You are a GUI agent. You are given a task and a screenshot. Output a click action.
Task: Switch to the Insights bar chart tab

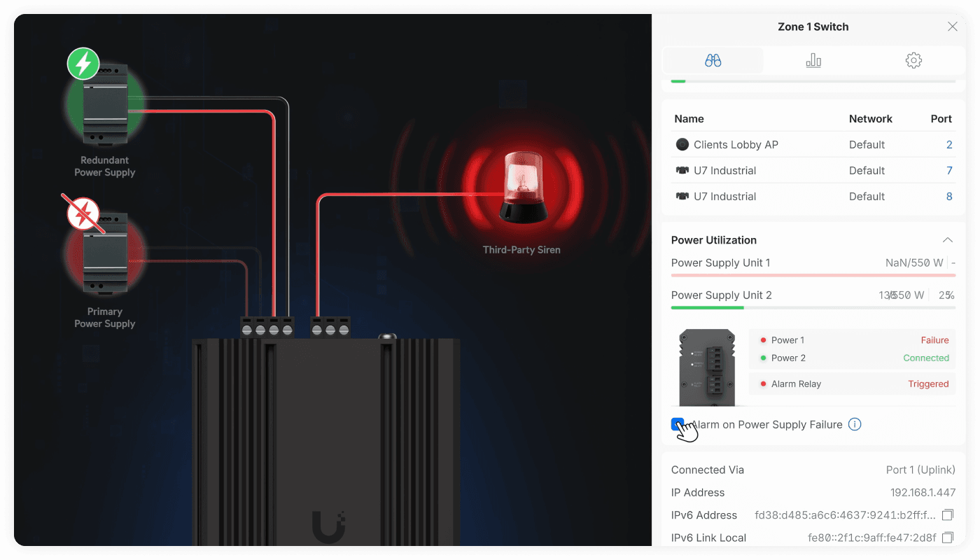click(x=813, y=61)
